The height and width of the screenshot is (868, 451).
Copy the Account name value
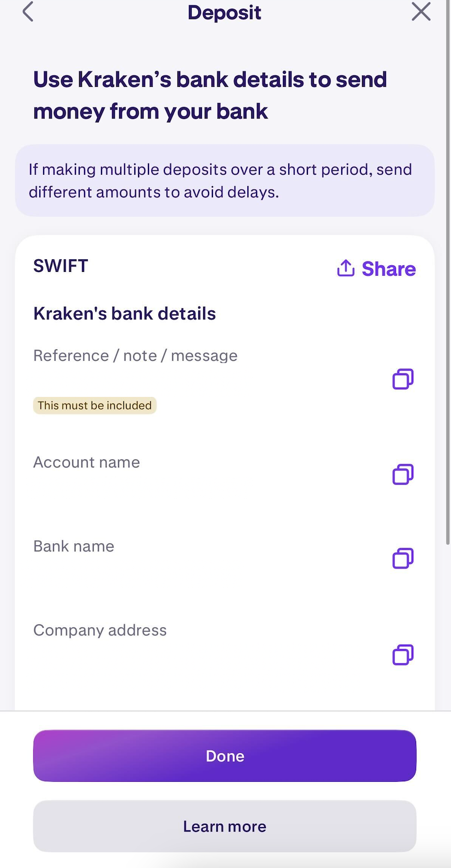[x=403, y=474]
